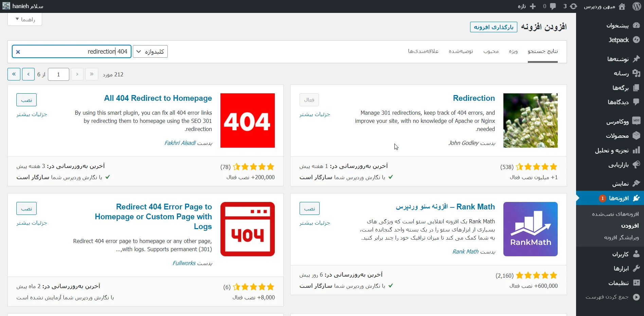
Task: Switch to the علاقه‌مندی‌ها tab
Action: pyautogui.click(x=423, y=51)
